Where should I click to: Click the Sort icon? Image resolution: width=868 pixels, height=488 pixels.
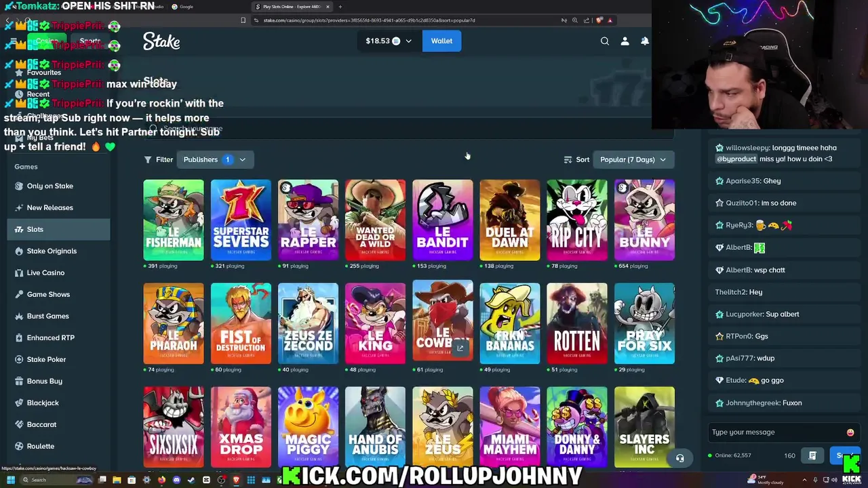coord(568,160)
